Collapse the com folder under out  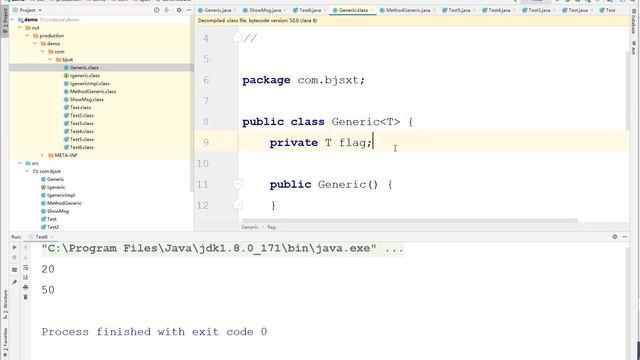click(x=42, y=51)
